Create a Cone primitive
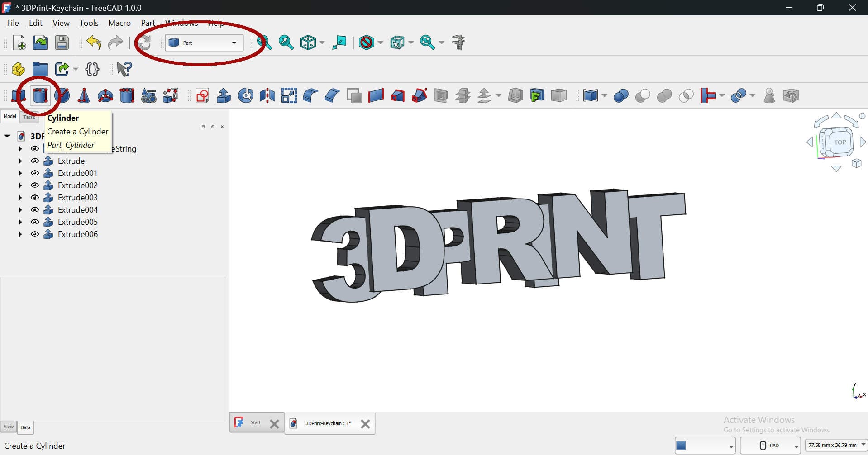 pos(83,96)
